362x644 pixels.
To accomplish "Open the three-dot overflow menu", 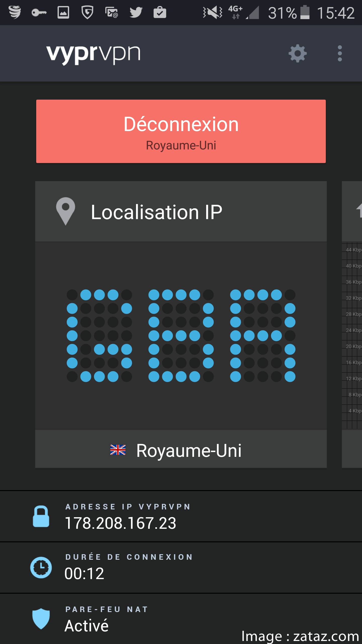I will (x=340, y=53).
